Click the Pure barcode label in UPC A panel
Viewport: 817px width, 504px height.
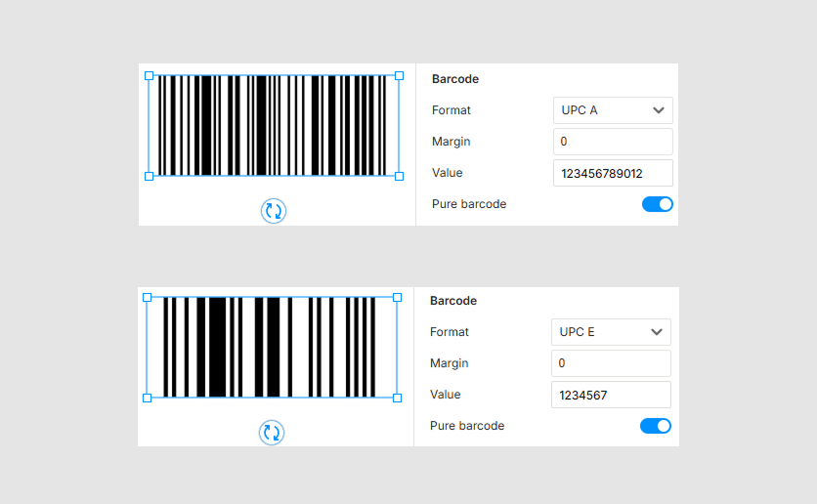469,204
